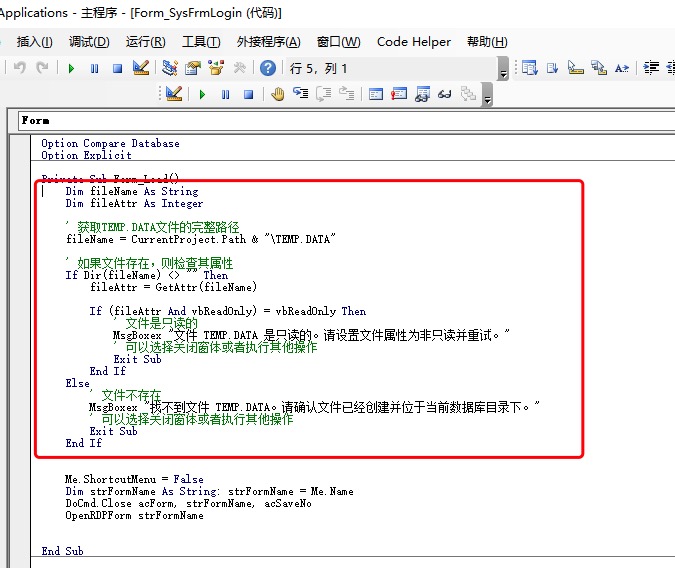Open the Object Browser
Image resolution: width=675 pixels, height=568 pixels.
click(x=216, y=68)
